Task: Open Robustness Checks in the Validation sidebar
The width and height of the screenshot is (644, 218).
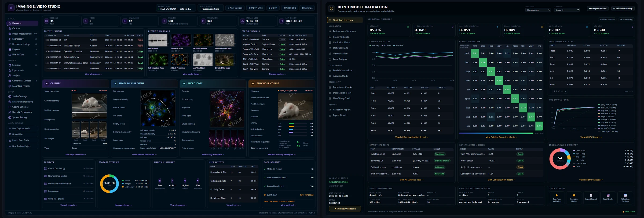Action: 345,87
